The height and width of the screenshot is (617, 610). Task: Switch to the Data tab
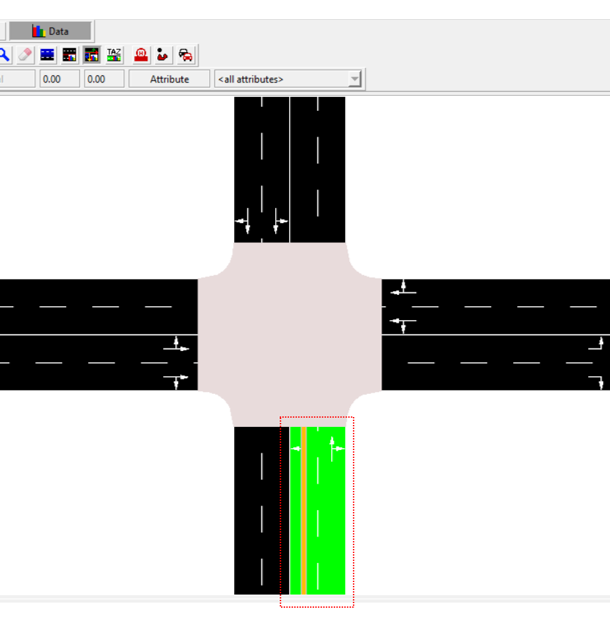click(52, 31)
